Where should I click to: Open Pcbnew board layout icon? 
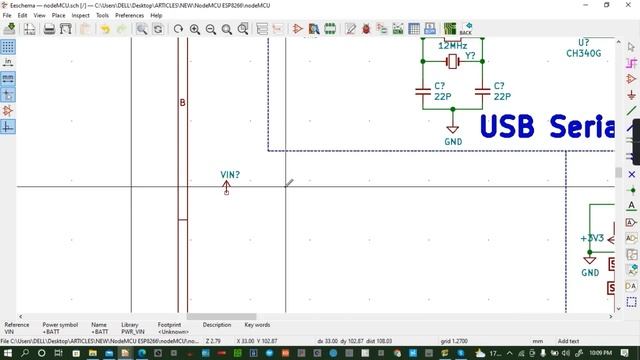click(x=450, y=29)
